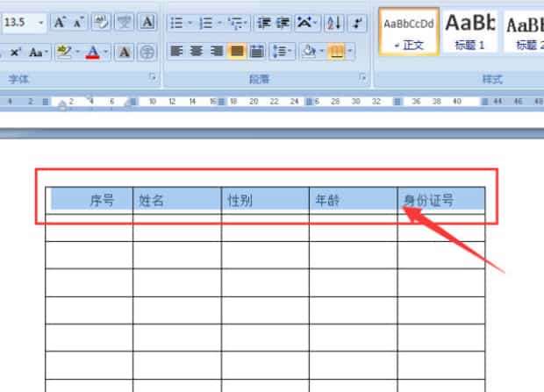Click the Shrink Font button

click(x=78, y=22)
